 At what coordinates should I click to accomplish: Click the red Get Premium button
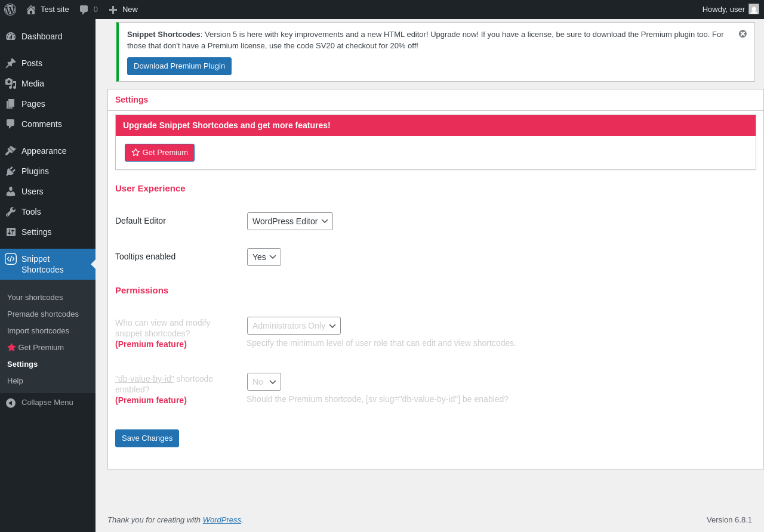(x=159, y=153)
